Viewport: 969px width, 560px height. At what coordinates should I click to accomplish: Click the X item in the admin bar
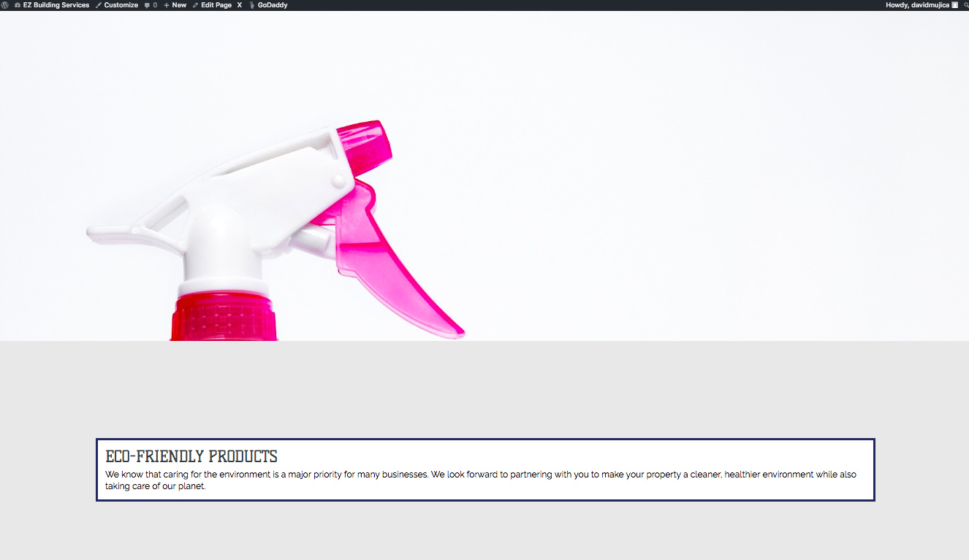point(239,5)
